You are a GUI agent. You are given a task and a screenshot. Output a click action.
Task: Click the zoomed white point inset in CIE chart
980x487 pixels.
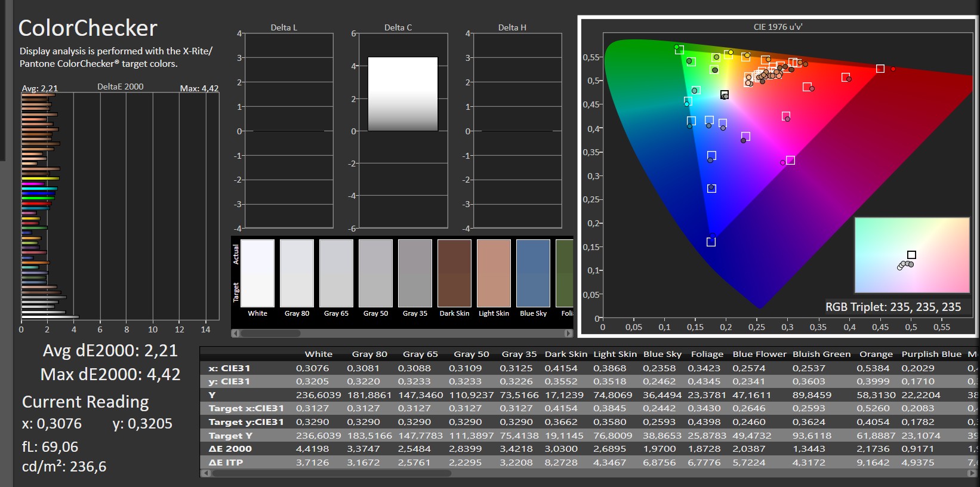pyautogui.click(x=912, y=255)
